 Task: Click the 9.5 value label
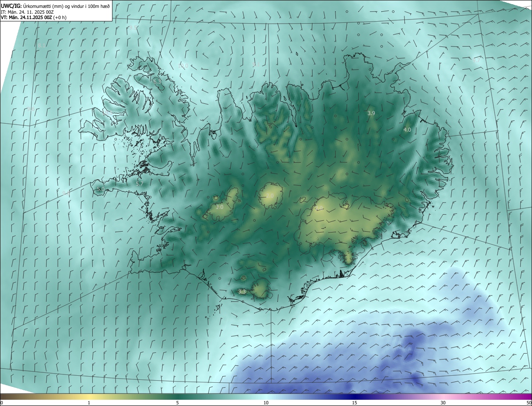tap(133, 27)
